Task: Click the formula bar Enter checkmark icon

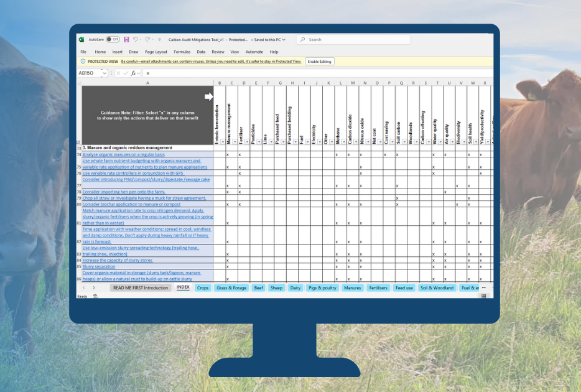Action: [126, 73]
